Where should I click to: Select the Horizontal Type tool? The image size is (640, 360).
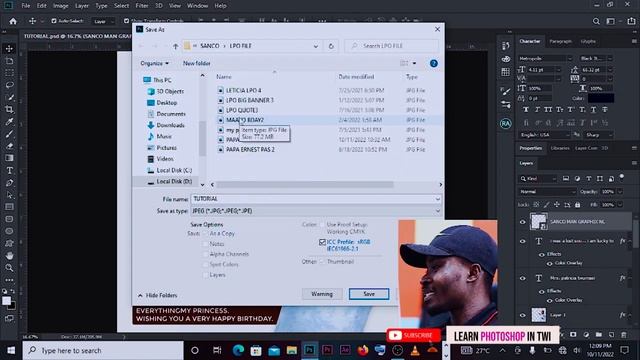coord(9,171)
